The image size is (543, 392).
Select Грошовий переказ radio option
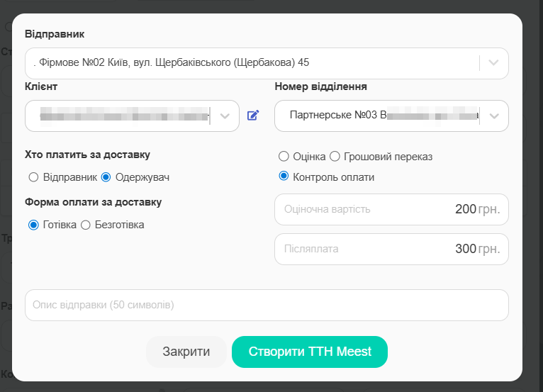coord(335,157)
